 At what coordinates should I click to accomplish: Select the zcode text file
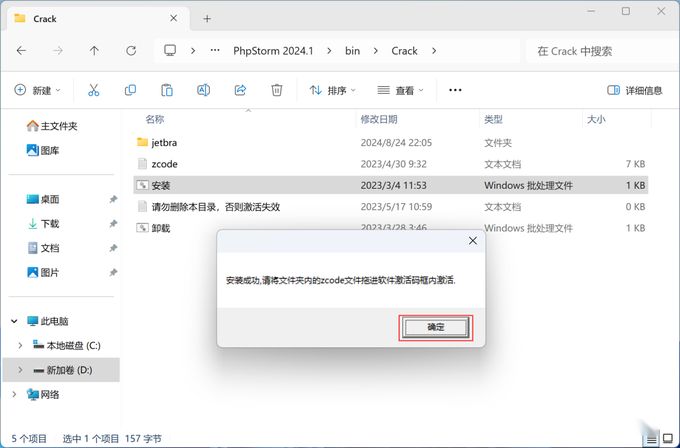[x=391, y=164]
